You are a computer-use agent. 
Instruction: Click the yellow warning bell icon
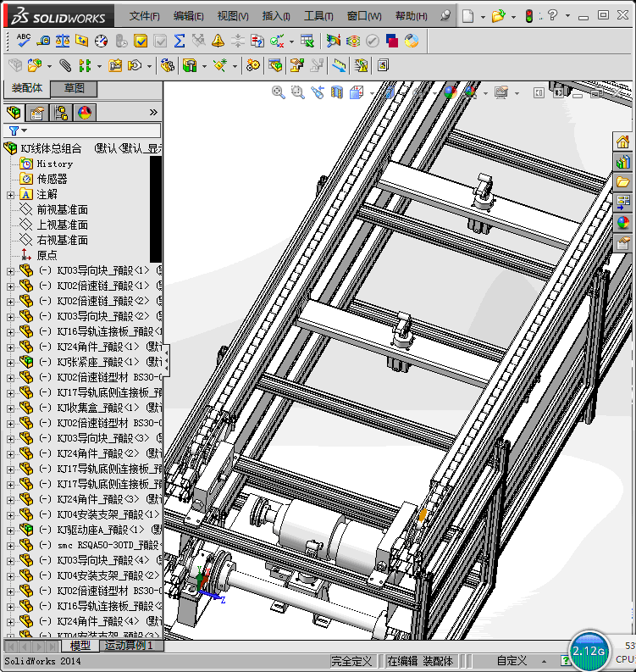pos(218,42)
